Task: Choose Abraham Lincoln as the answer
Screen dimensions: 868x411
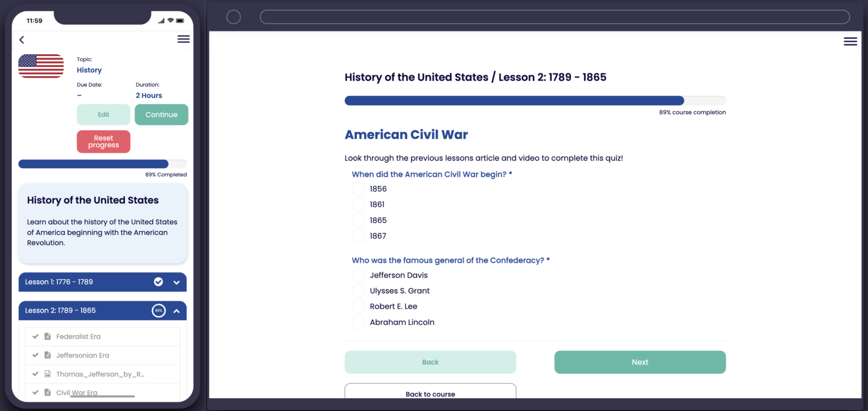Action: tap(359, 322)
